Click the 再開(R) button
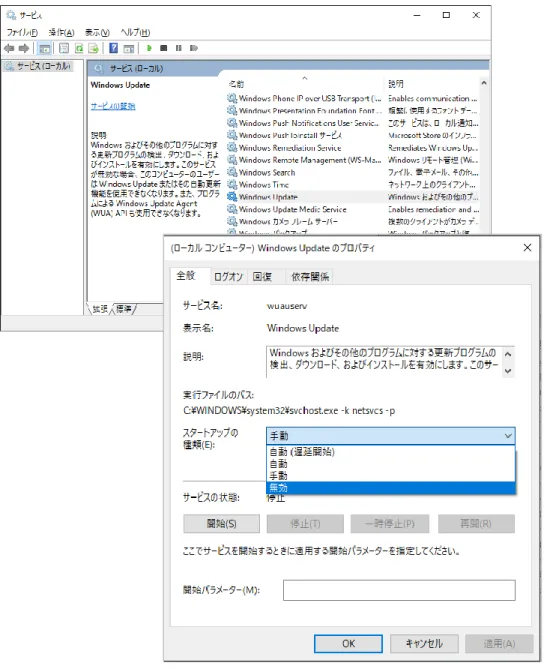Screen dimensions: 544x669 click(476, 524)
